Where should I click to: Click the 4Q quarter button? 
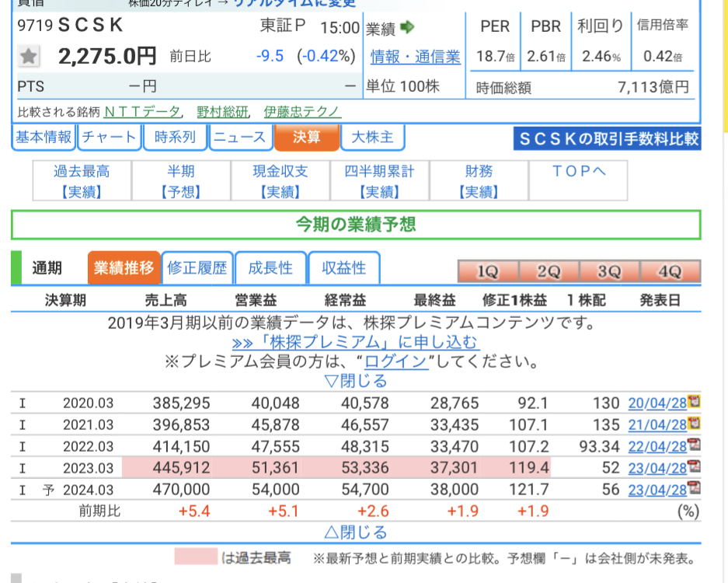(670, 271)
